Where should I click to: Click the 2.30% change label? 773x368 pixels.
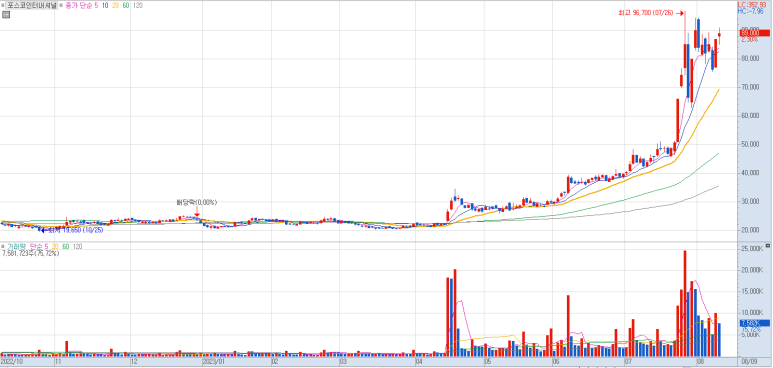pyautogui.click(x=750, y=39)
